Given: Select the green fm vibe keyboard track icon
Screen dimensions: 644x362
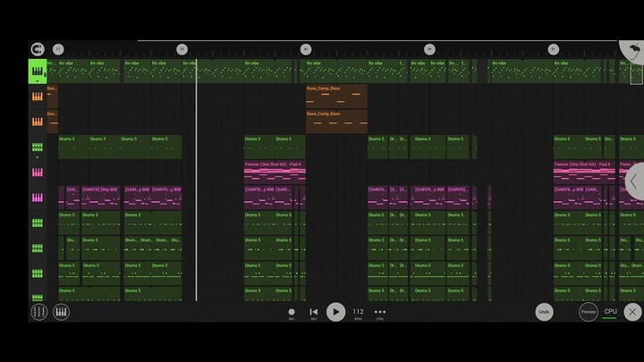Looking at the screenshot, I should click(38, 71).
